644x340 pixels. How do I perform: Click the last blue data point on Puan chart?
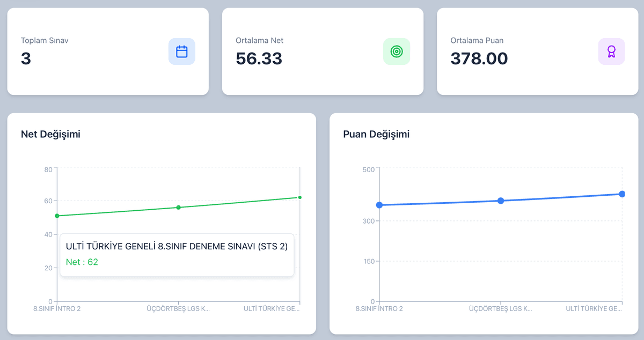[622, 194]
